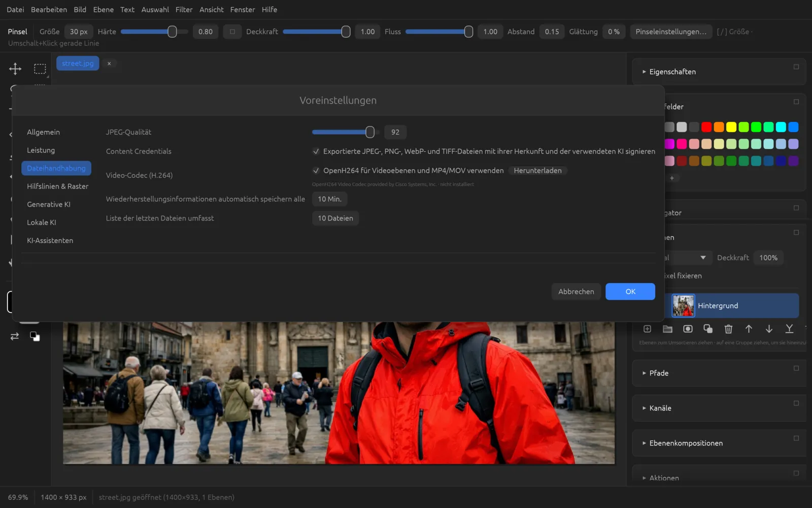Delete layer using the trash icon

click(x=728, y=329)
